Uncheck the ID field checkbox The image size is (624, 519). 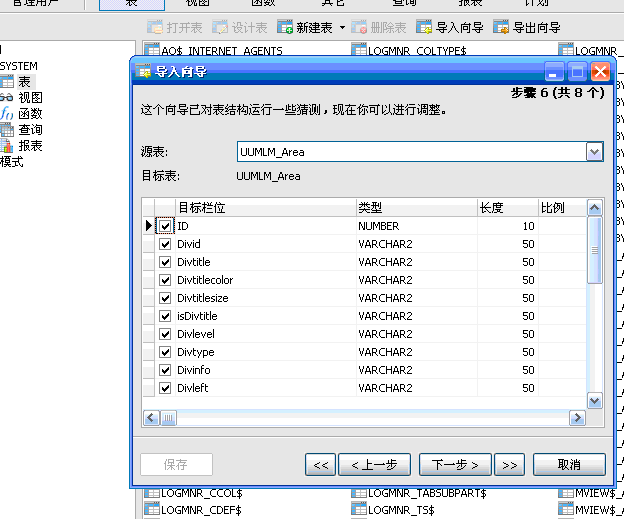point(166,226)
